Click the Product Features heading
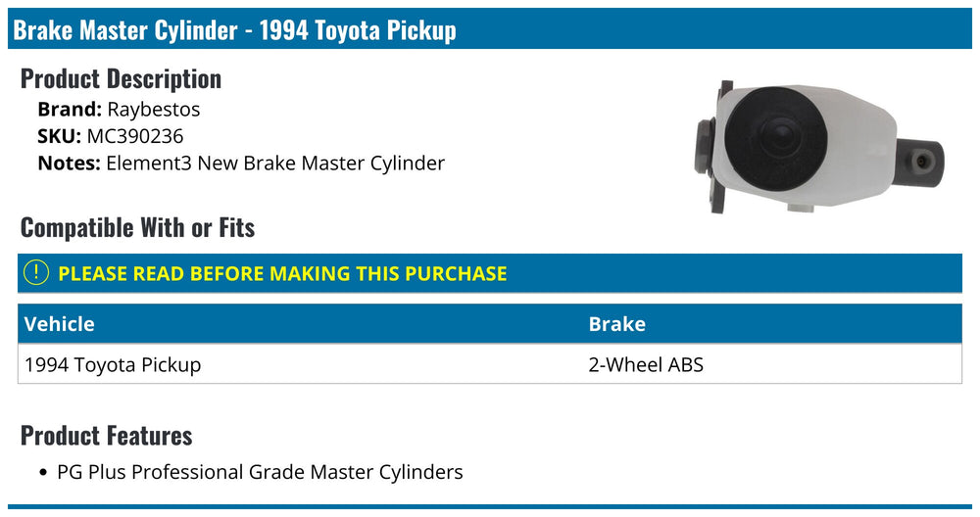 [x=106, y=435]
